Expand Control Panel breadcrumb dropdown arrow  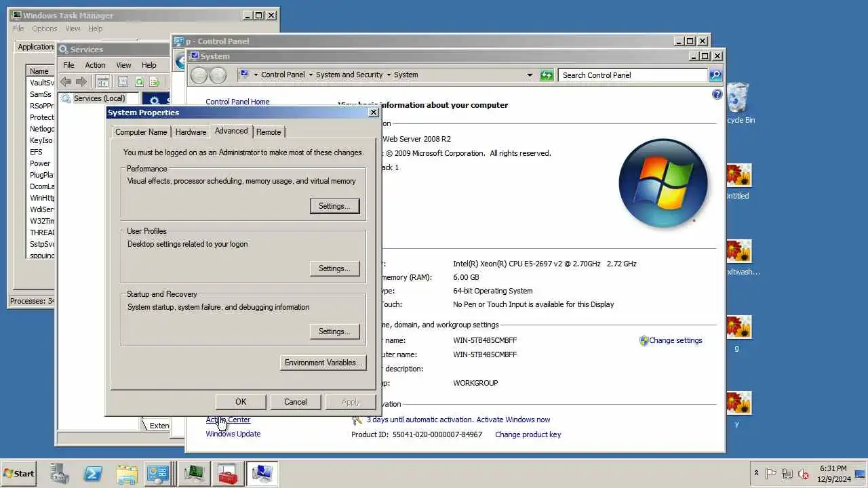click(x=311, y=75)
